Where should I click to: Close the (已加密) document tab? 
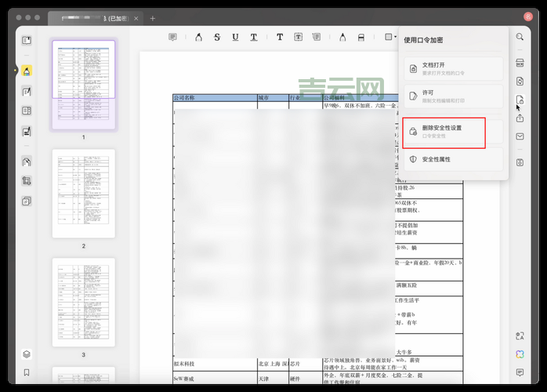[x=136, y=19]
